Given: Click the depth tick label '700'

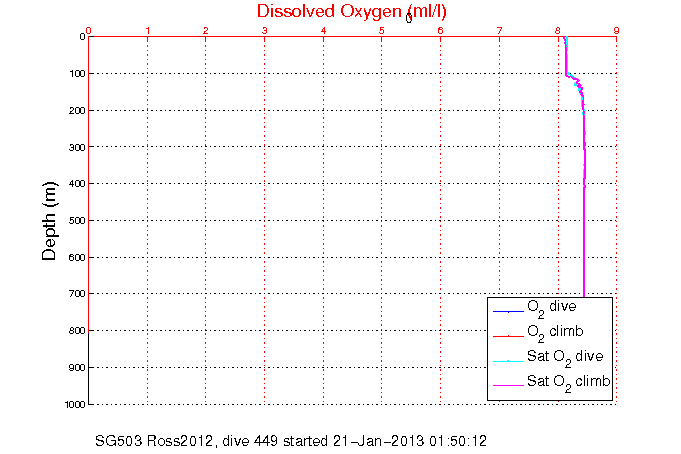Looking at the screenshot, I should pos(77,294).
